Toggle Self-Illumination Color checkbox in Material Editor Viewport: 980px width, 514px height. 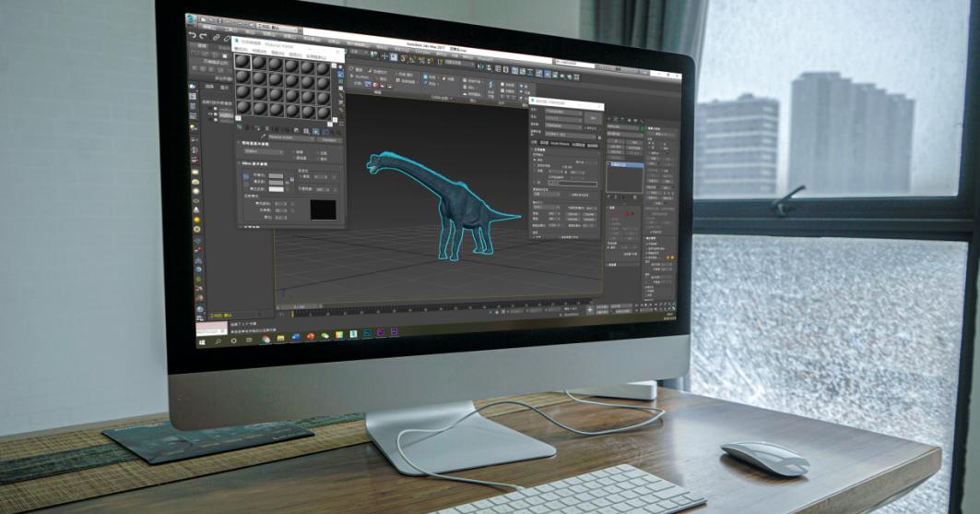tap(301, 176)
